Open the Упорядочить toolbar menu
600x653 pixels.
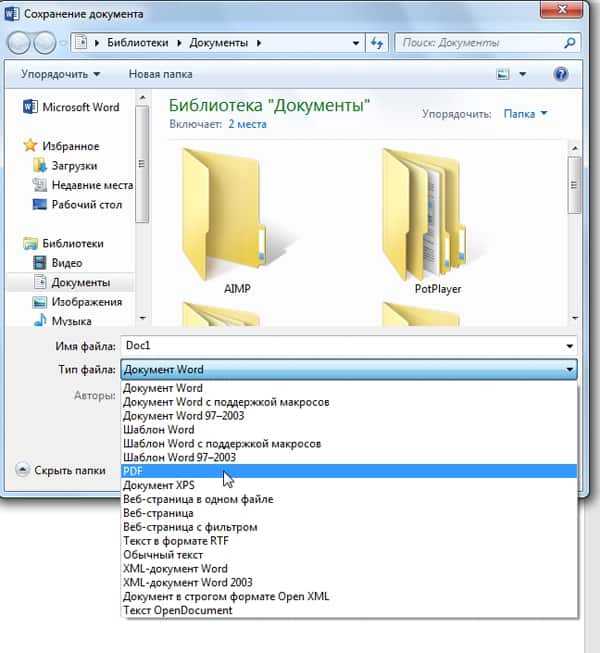pos(61,74)
